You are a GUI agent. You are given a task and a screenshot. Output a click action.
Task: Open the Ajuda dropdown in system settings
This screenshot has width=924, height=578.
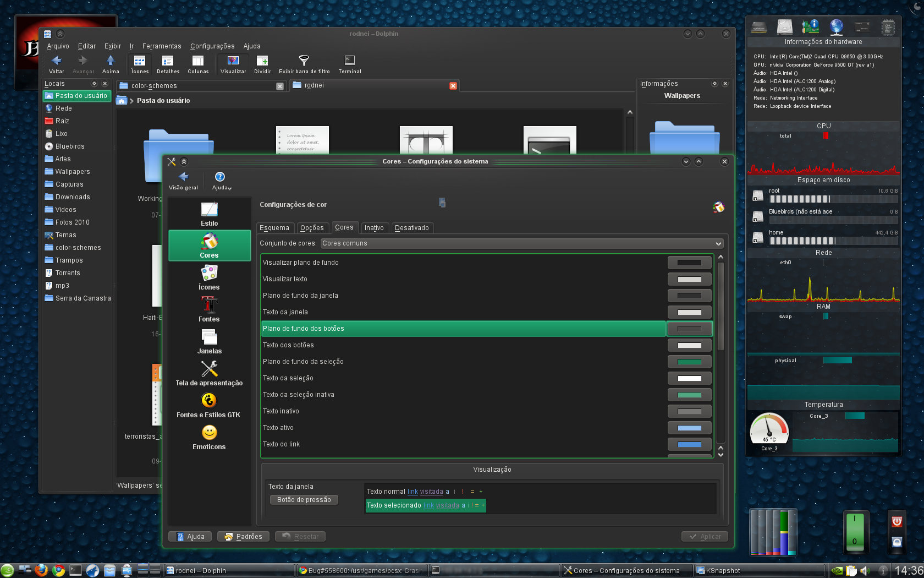click(x=221, y=181)
